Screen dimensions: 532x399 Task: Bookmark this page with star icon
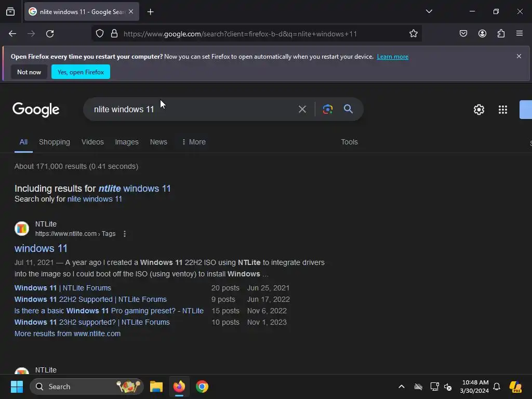coord(413,34)
